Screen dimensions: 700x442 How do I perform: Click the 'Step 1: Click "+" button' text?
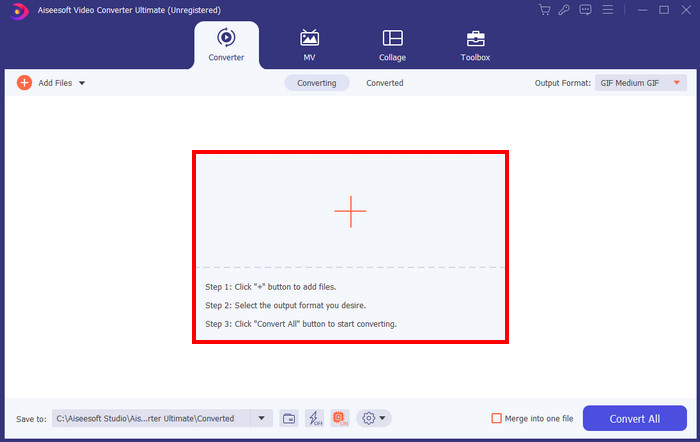[x=271, y=287]
